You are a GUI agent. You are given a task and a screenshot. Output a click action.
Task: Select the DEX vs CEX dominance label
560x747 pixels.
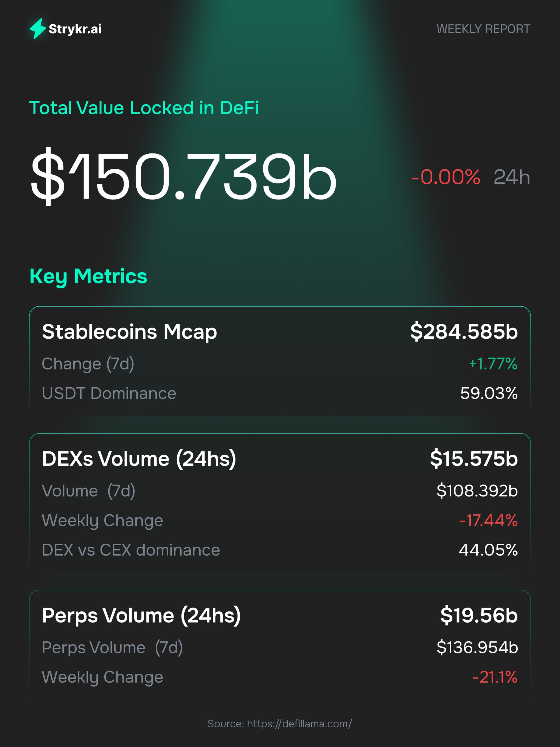coord(131,550)
